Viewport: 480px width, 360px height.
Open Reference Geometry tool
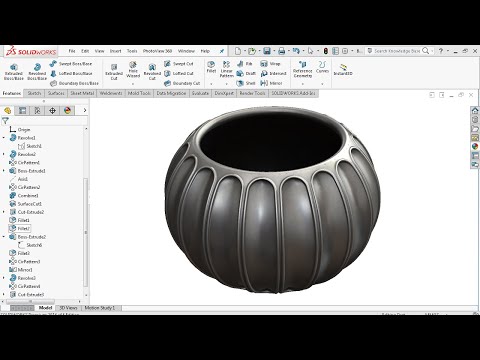tap(303, 69)
